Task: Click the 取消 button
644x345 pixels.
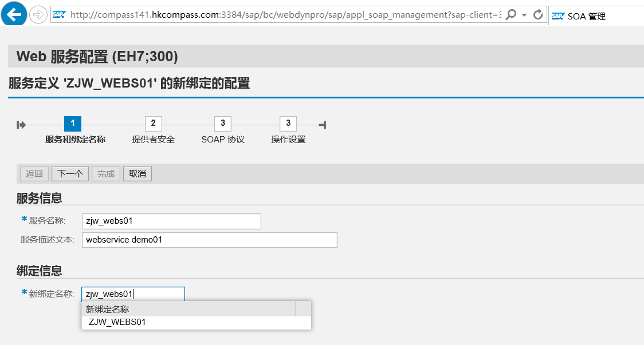Action: pos(138,173)
